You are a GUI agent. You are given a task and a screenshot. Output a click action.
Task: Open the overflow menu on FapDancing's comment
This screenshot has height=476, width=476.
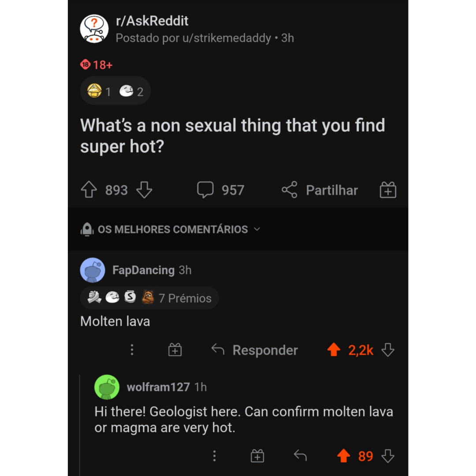131,350
